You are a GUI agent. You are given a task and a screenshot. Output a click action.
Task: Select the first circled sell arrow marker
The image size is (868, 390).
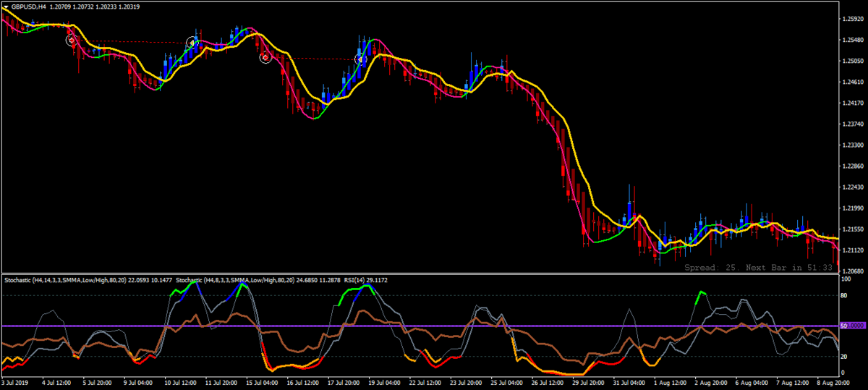tap(71, 41)
